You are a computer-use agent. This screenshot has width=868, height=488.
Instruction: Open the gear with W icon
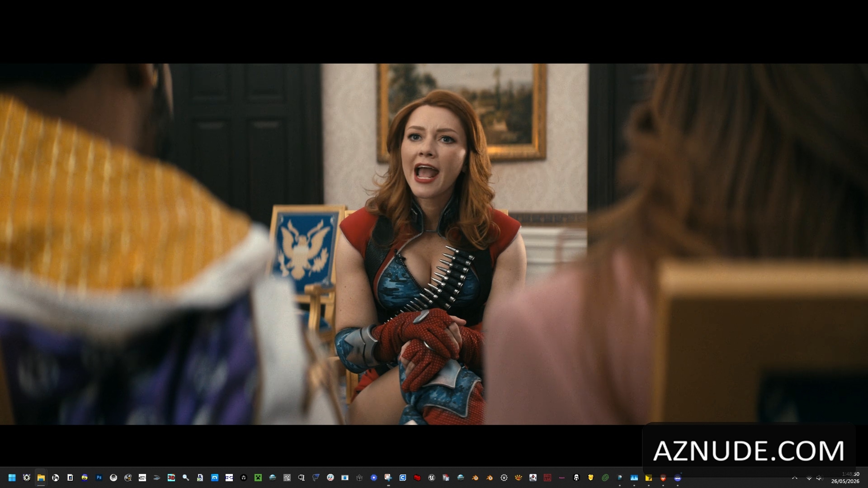[x=504, y=478]
